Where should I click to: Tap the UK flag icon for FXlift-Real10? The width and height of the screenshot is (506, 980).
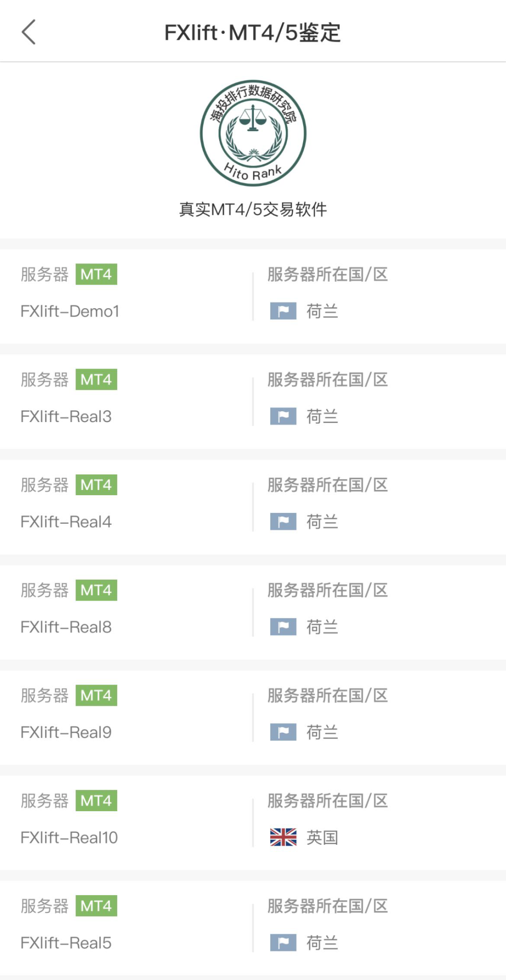click(x=283, y=837)
